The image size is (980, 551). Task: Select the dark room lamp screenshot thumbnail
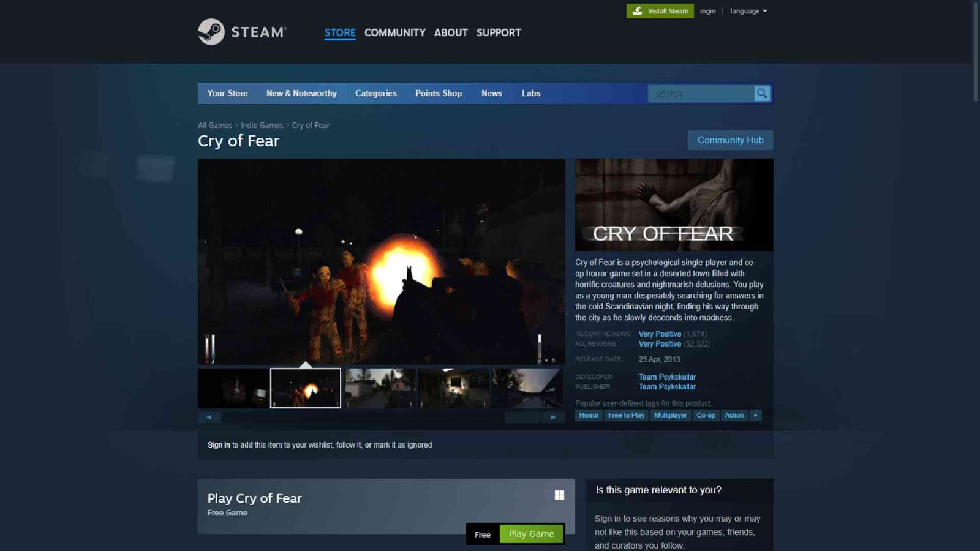[x=454, y=388]
